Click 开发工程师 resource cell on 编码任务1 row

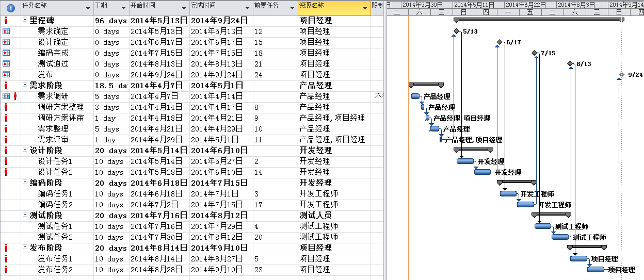(x=334, y=194)
